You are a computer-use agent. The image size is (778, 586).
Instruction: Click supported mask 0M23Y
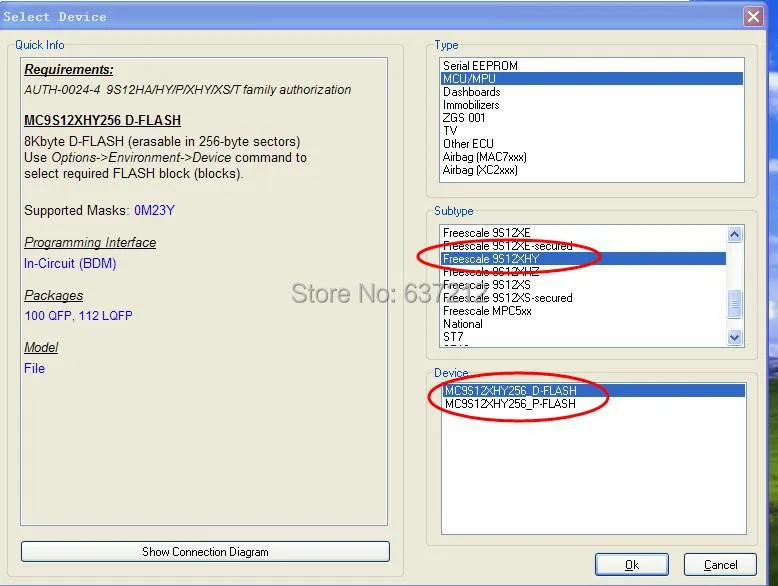(154, 210)
